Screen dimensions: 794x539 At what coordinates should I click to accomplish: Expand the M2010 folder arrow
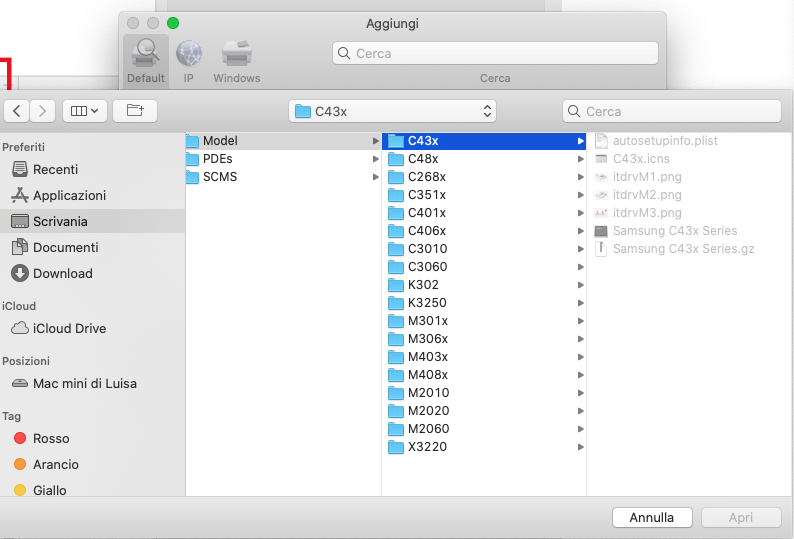coord(580,393)
